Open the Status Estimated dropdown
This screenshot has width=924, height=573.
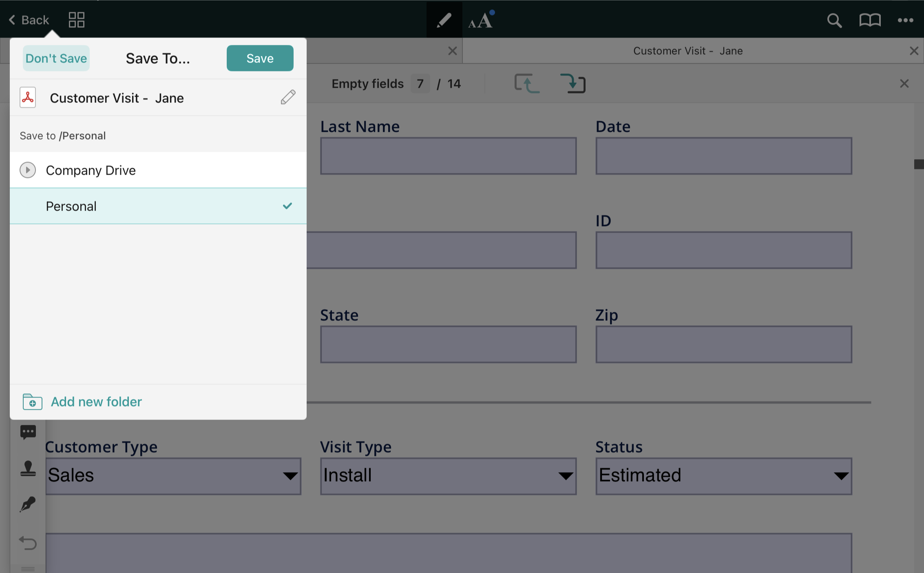tap(723, 476)
